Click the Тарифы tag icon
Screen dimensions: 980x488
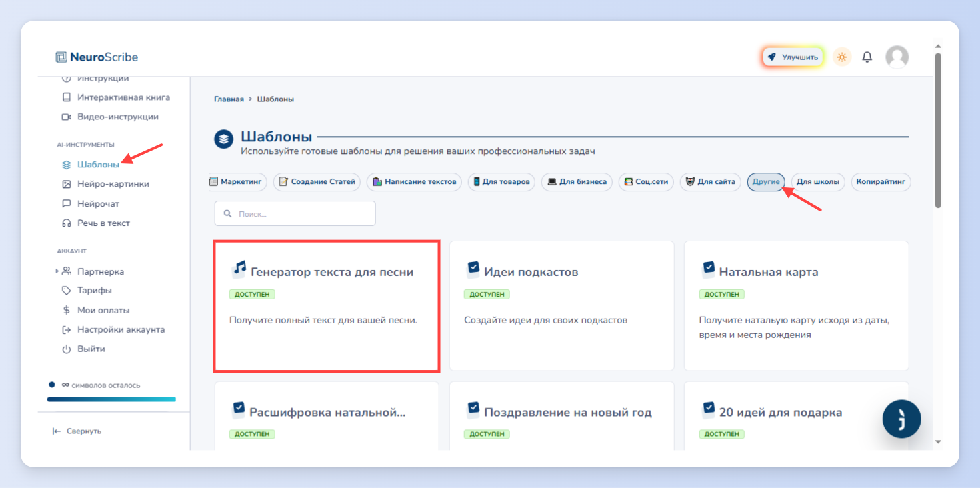[x=66, y=291]
